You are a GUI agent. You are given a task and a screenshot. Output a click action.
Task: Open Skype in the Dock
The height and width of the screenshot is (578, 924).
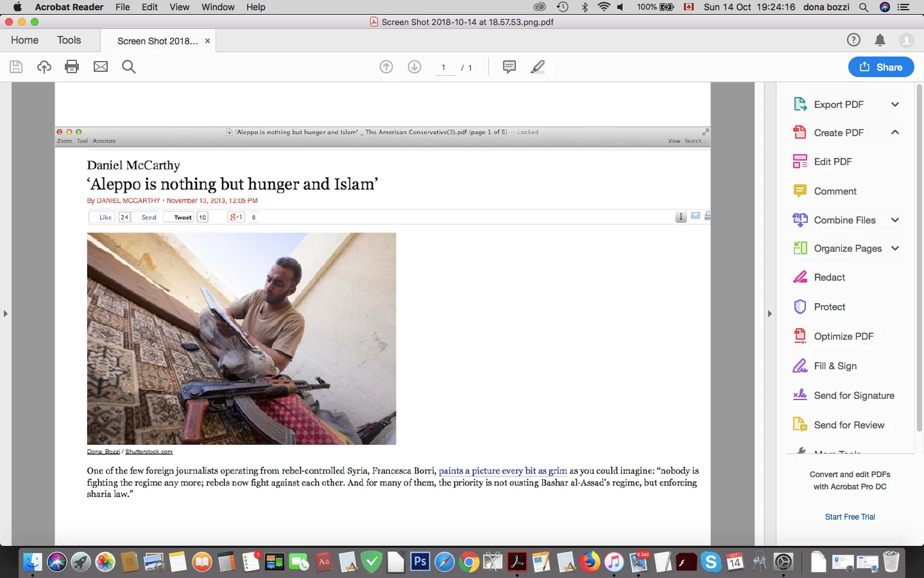[x=711, y=563]
